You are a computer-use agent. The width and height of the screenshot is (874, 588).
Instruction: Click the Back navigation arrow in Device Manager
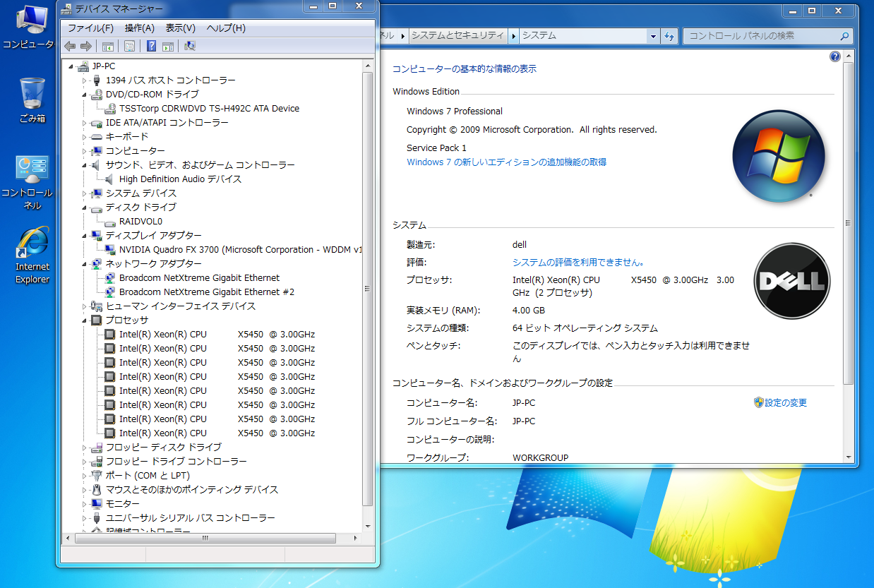tap(69, 46)
